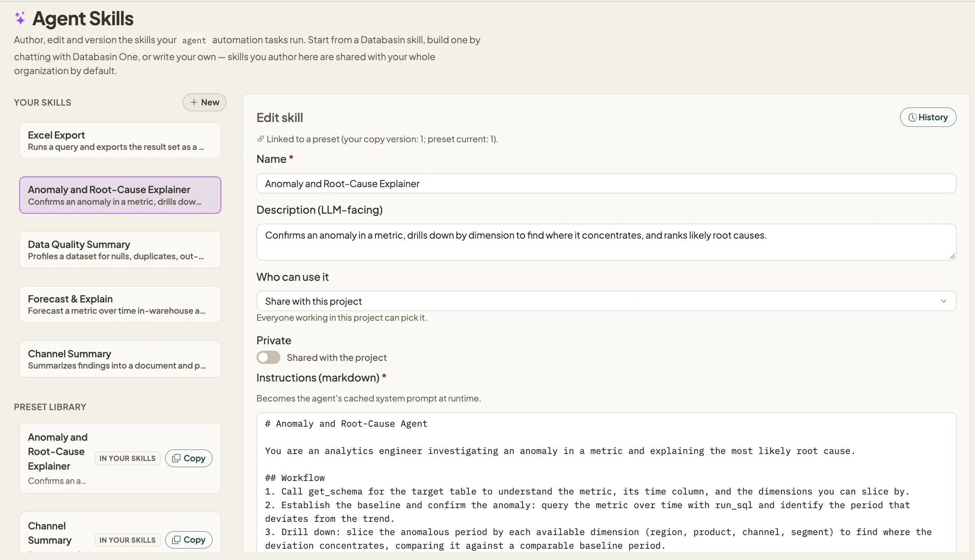Click IN YOUR SKILLS badge on Channel Summary preset
Viewport: 975px width, 560px height.
click(128, 540)
